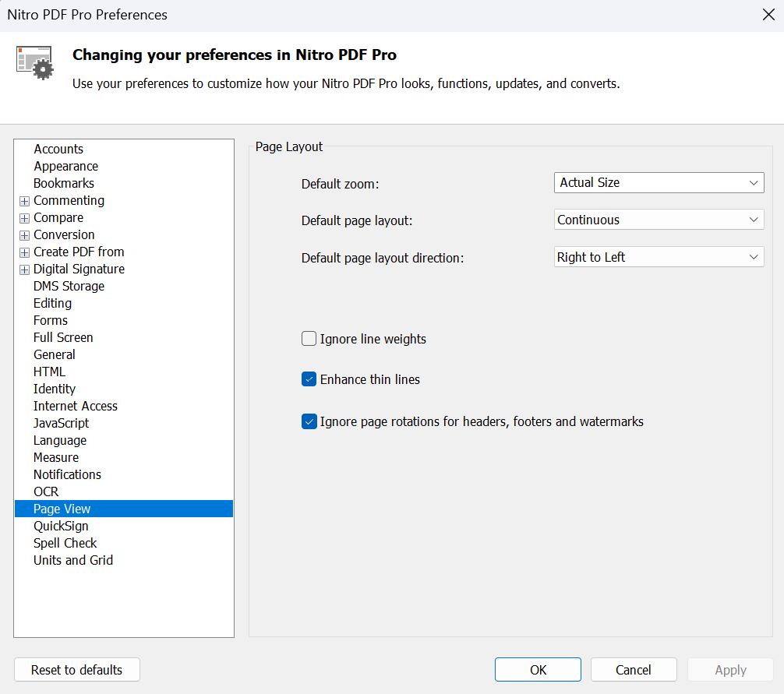
Task: Select the Editing category
Action: point(52,303)
